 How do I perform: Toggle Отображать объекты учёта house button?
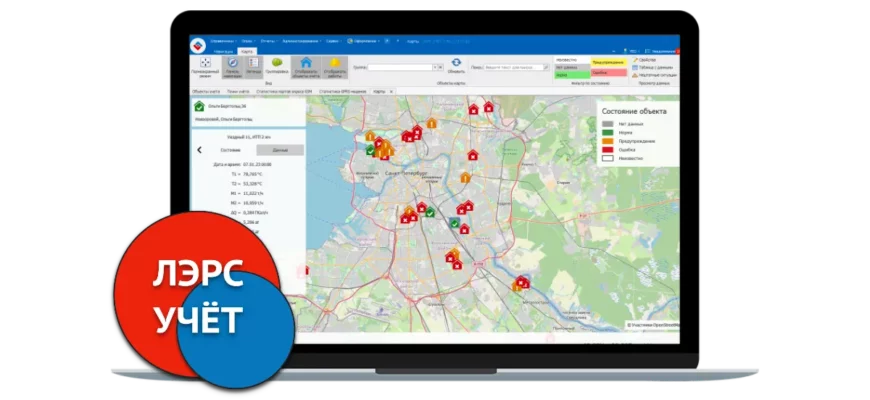pos(306,67)
